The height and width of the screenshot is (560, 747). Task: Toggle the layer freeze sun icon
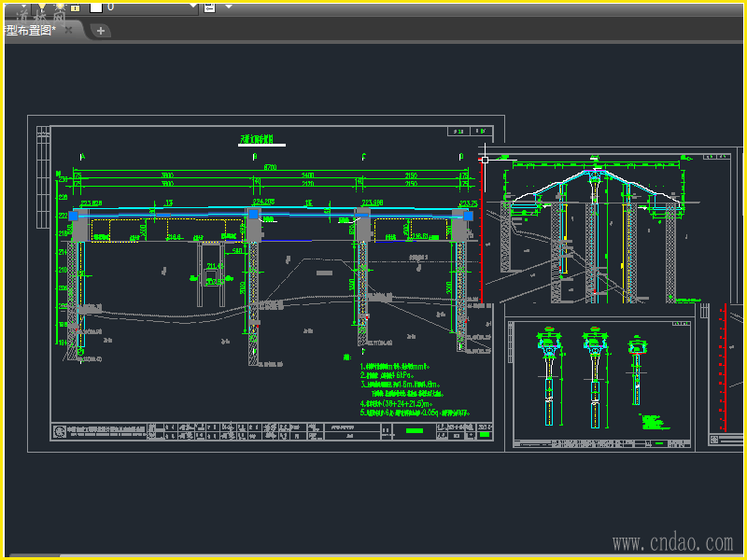click(x=59, y=7)
